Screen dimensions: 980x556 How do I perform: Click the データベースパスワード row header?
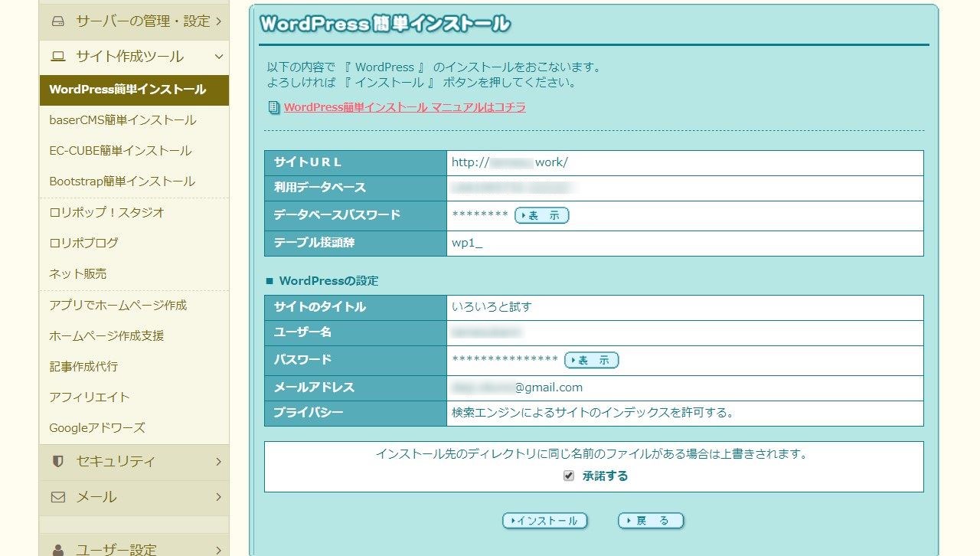(x=355, y=216)
